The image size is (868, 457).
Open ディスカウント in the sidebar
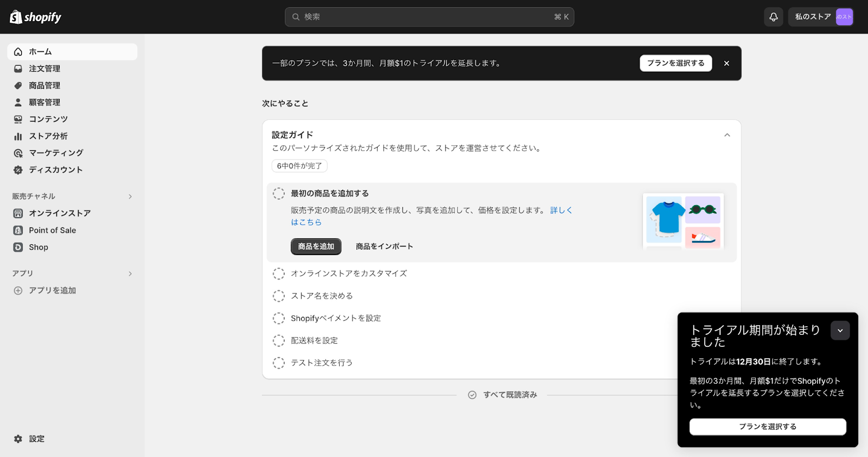pyautogui.click(x=72, y=169)
